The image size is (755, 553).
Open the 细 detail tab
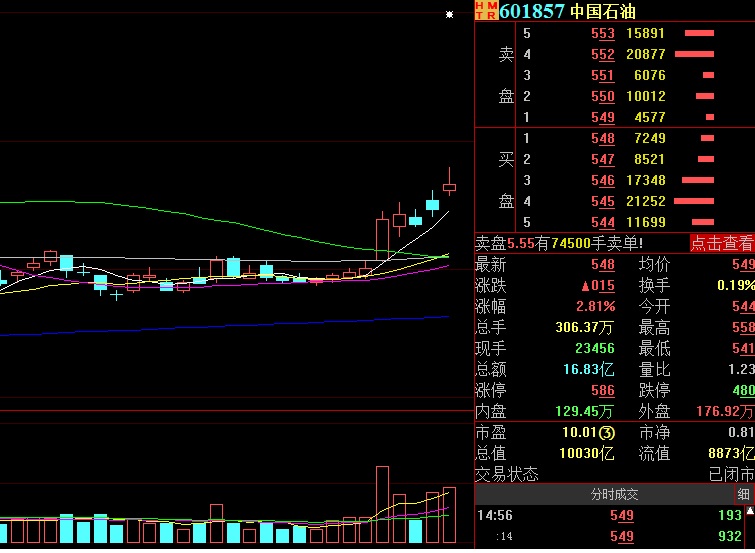click(x=744, y=494)
